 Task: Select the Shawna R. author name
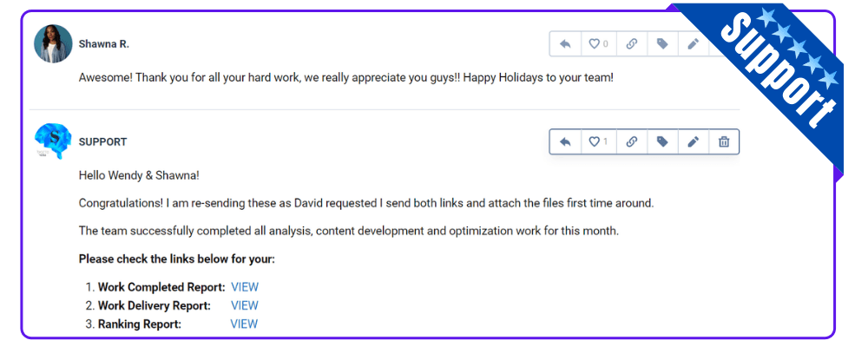pos(104,43)
